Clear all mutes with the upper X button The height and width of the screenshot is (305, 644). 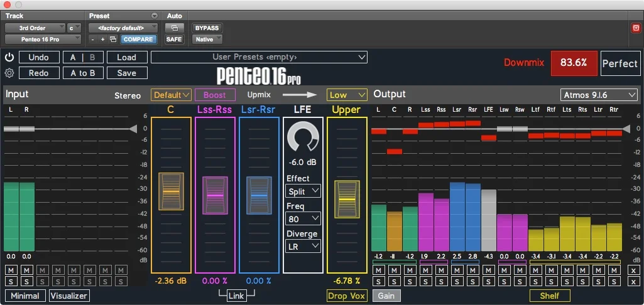pos(634,270)
